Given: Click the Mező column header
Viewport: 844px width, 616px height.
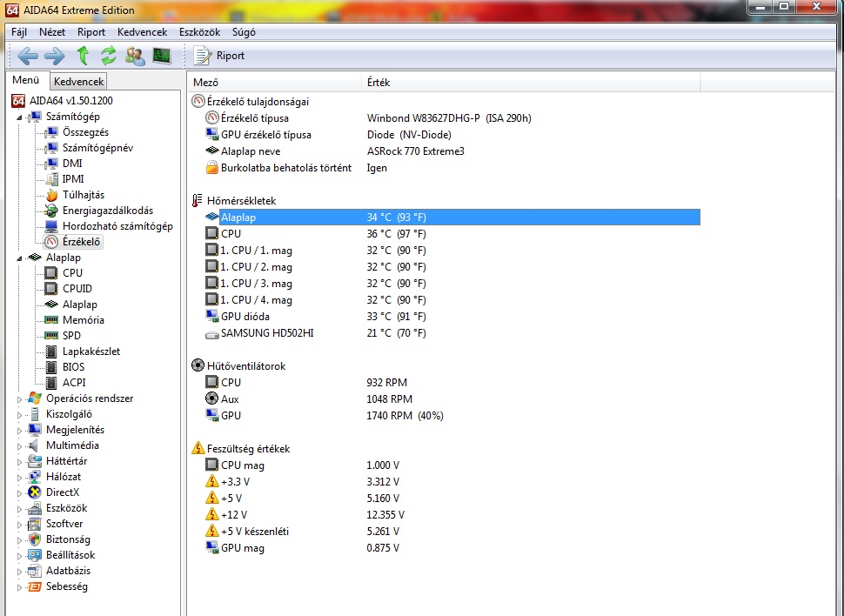Looking at the screenshot, I should pos(274,83).
